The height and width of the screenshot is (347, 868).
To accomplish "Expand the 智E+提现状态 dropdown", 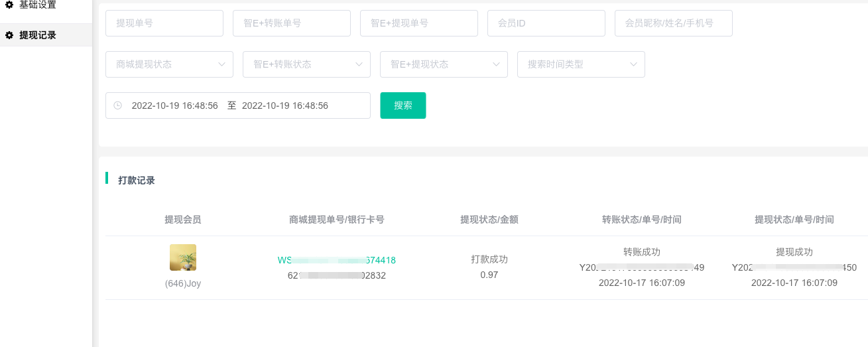I will [444, 64].
